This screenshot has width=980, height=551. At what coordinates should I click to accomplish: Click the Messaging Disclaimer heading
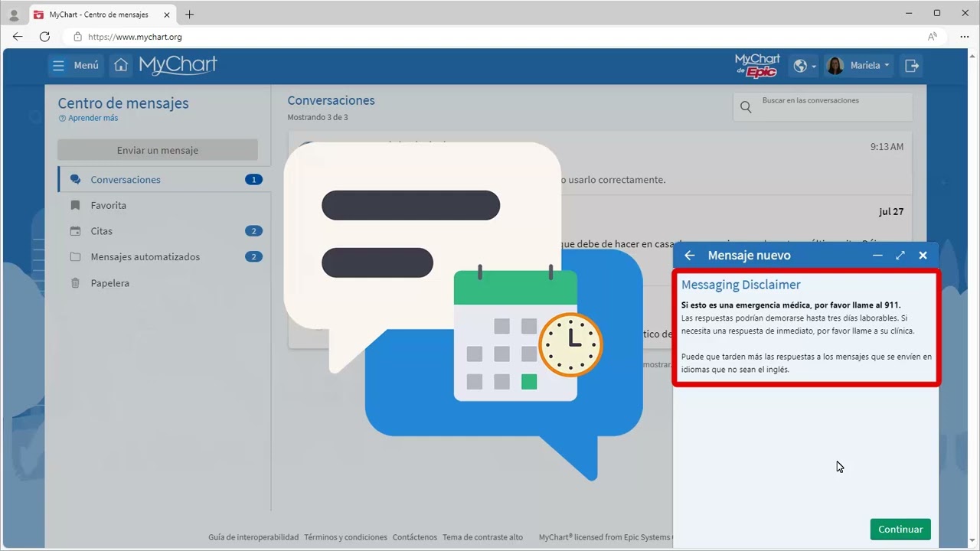pos(741,285)
